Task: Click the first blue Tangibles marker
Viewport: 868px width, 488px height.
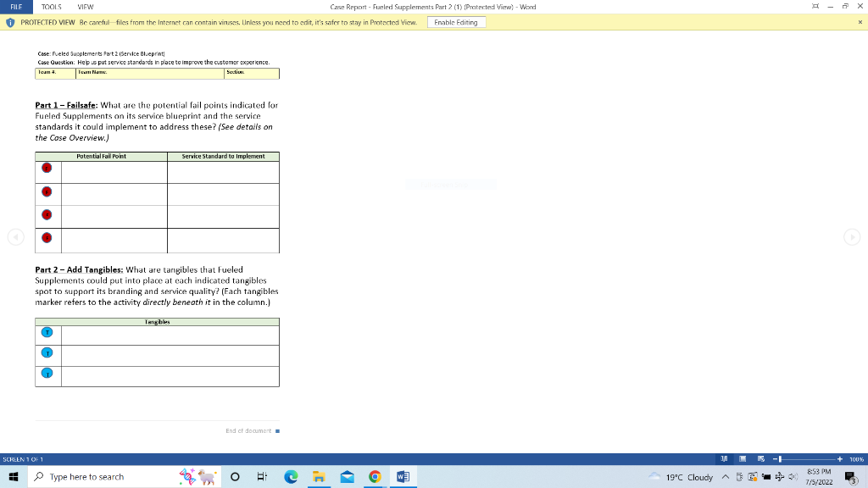Action: (x=47, y=334)
